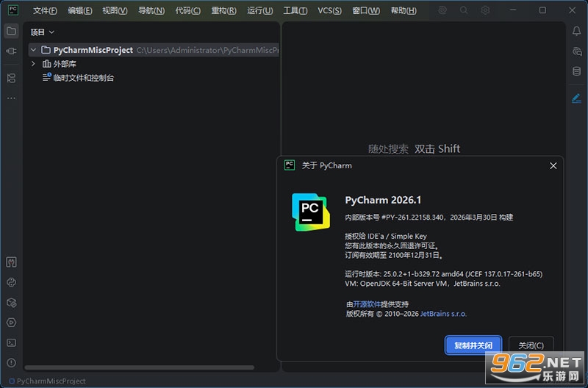
Task: Open the Database tool window icon
Action: pyautogui.click(x=576, y=71)
